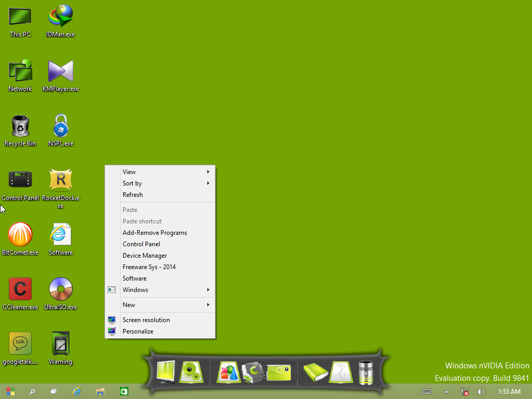
Task: Select Refresh from the context menu
Action: [156, 194]
